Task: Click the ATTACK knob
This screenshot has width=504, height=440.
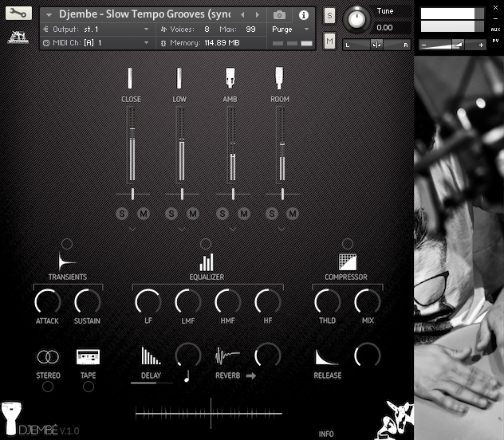Action: tap(48, 302)
